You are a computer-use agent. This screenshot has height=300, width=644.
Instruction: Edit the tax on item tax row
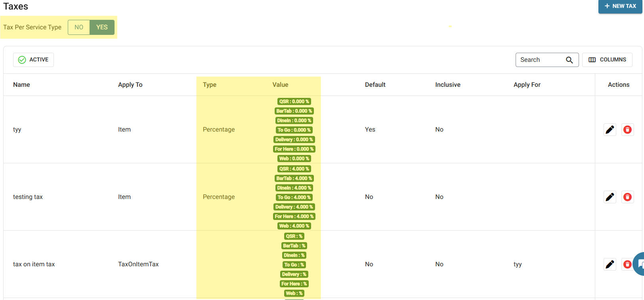[x=610, y=264]
